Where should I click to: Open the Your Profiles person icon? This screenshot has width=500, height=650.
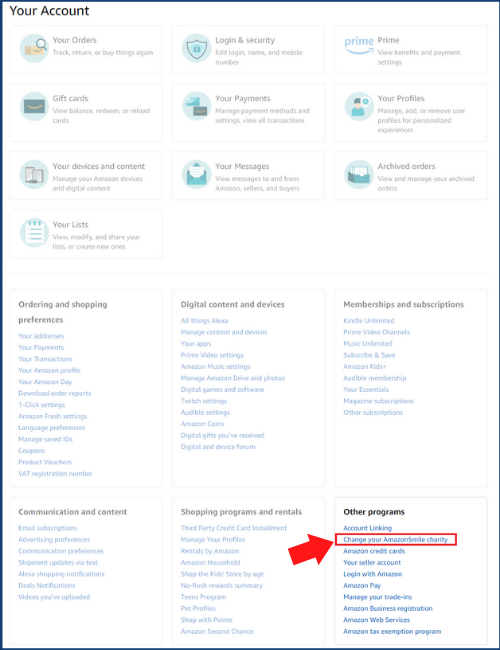pos(359,107)
